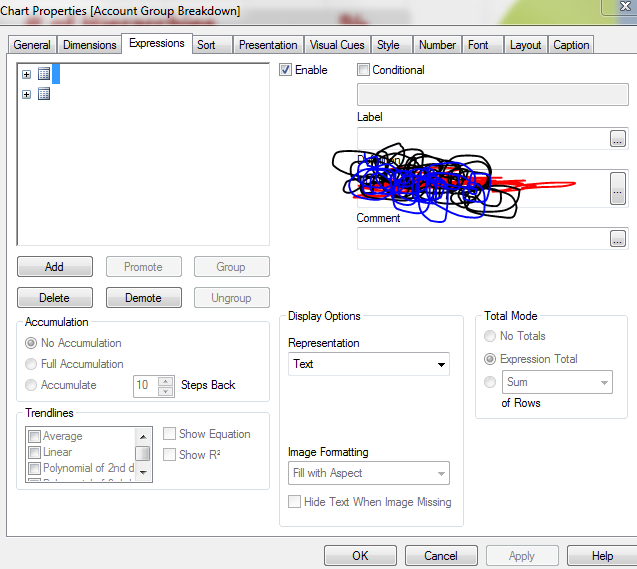Select Expression Total radio button

pos(490,359)
